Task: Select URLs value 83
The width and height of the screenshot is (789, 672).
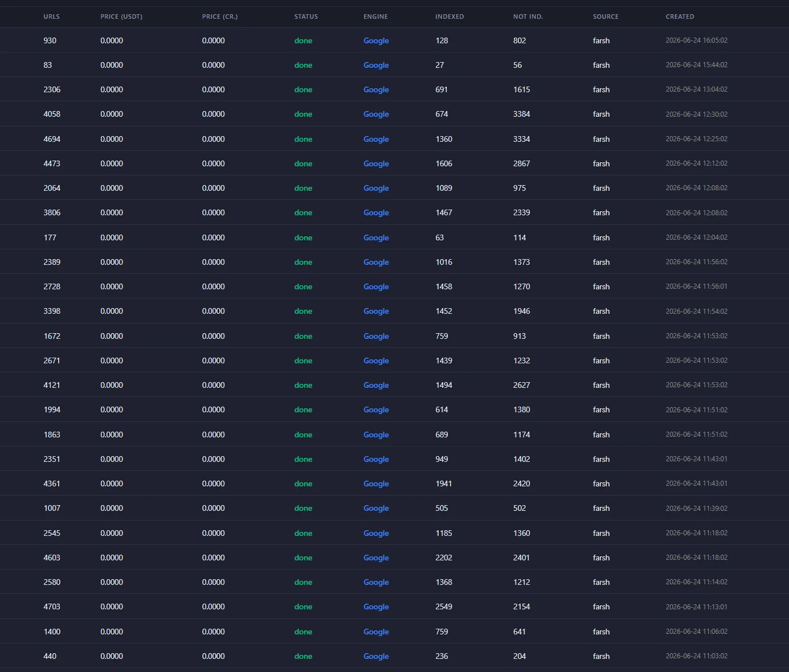Action: click(48, 65)
